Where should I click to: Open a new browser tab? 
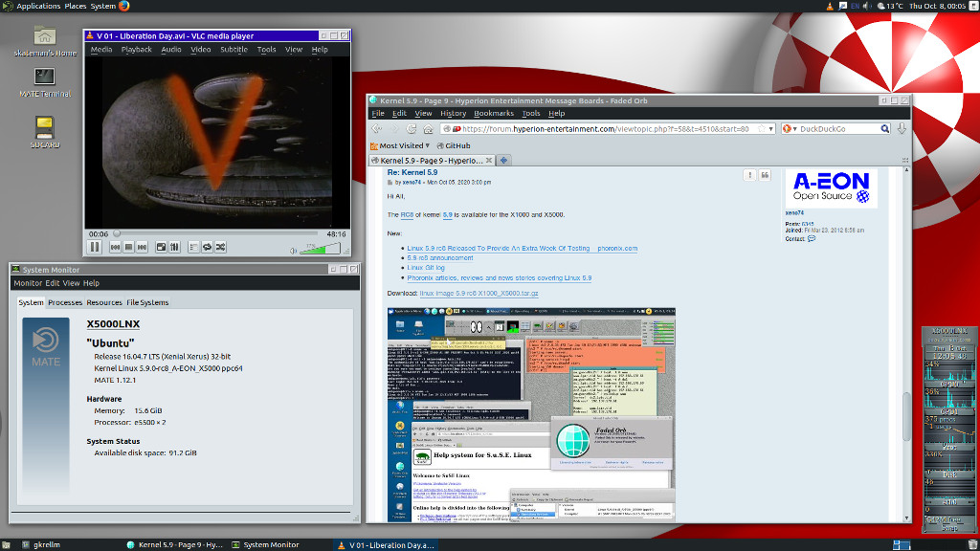(503, 161)
